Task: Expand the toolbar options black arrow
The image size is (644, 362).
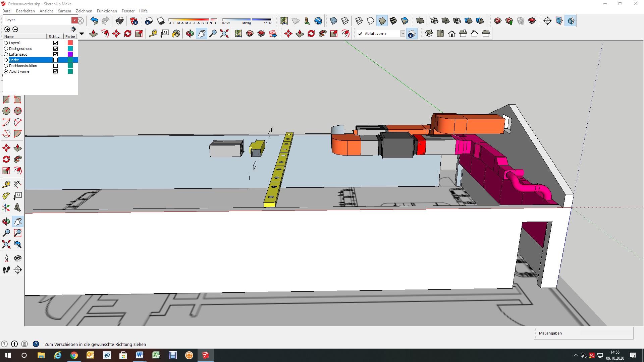Action: pos(82,34)
